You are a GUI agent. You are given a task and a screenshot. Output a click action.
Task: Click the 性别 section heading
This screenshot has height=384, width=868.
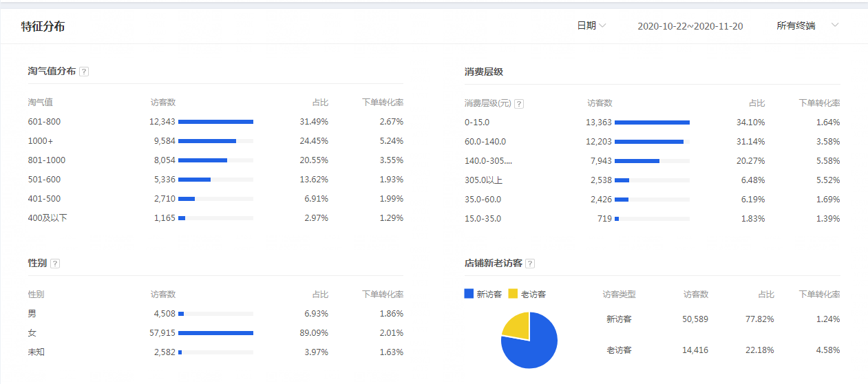click(37, 264)
